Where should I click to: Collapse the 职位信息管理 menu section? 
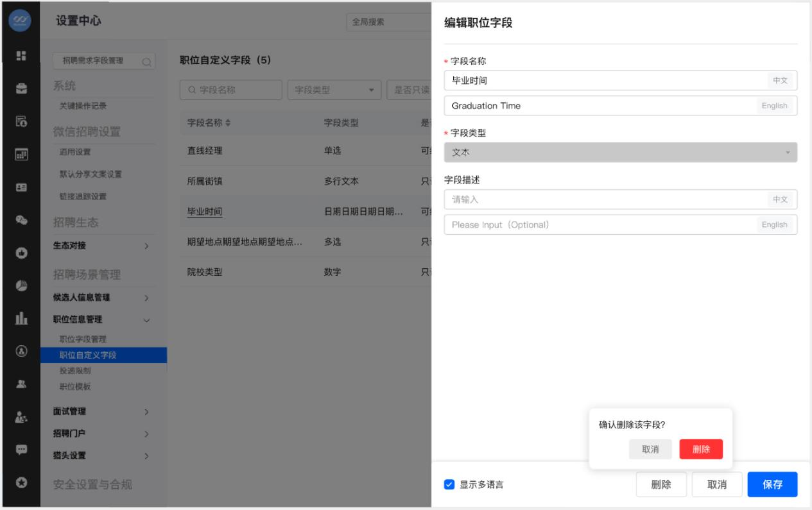[x=103, y=319]
